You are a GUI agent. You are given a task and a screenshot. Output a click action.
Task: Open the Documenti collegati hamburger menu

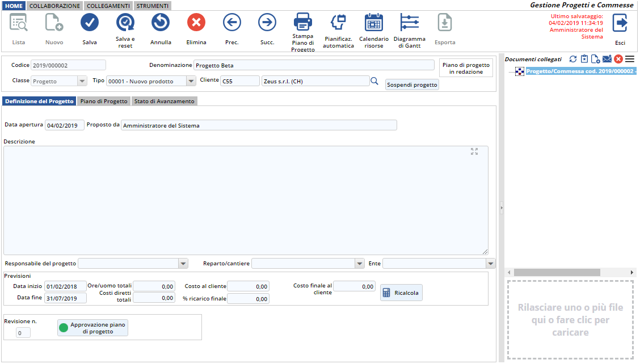click(630, 59)
